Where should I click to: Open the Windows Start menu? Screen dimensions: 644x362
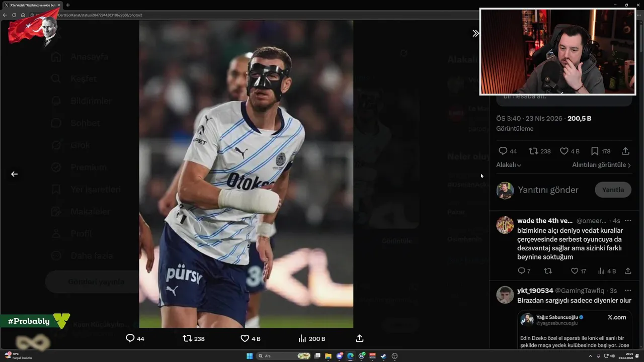[x=249, y=356]
